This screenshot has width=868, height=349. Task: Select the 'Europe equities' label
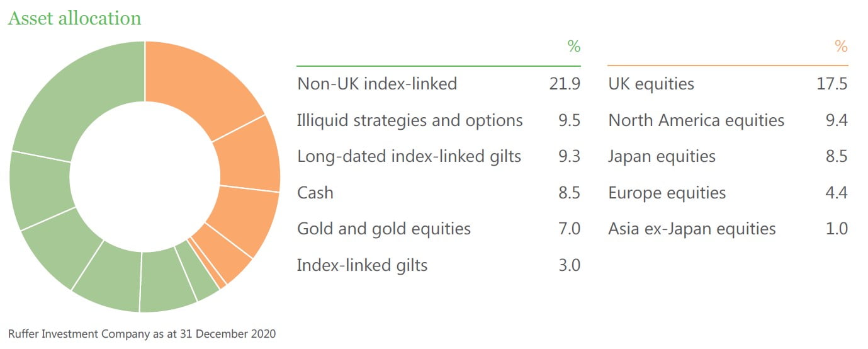pos(667,192)
